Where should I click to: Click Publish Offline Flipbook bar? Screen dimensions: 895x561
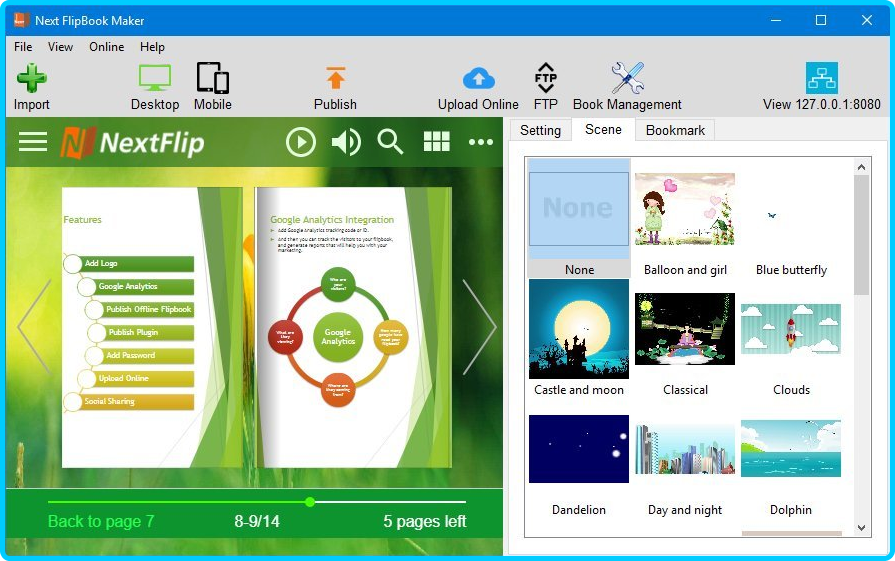[x=140, y=309]
